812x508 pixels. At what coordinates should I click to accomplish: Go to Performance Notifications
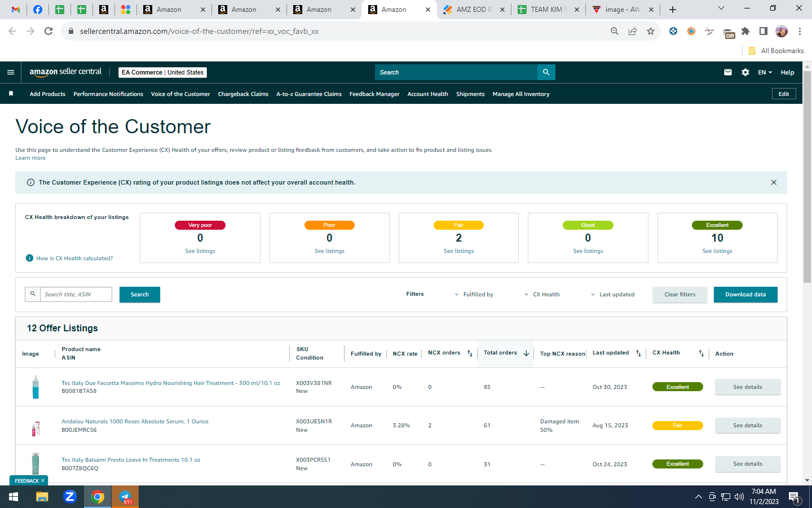click(x=108, y=94)
